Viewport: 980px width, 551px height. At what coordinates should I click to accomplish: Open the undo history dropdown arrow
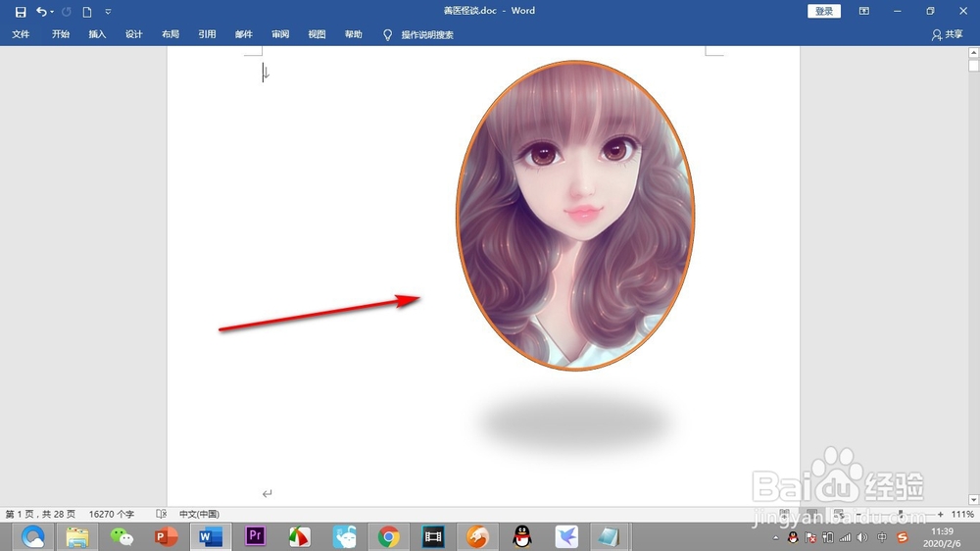(x=52, y=12)
